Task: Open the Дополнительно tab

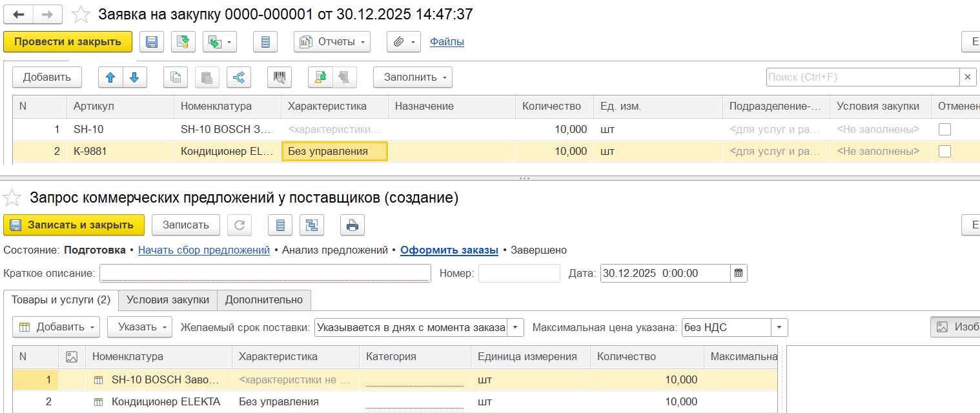Action: pyautogui.click(x=264, y=299)
